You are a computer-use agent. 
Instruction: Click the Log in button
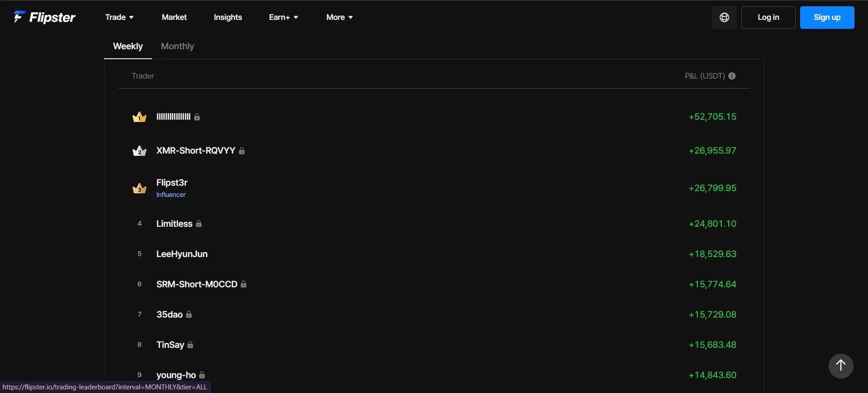coord(769,18)
